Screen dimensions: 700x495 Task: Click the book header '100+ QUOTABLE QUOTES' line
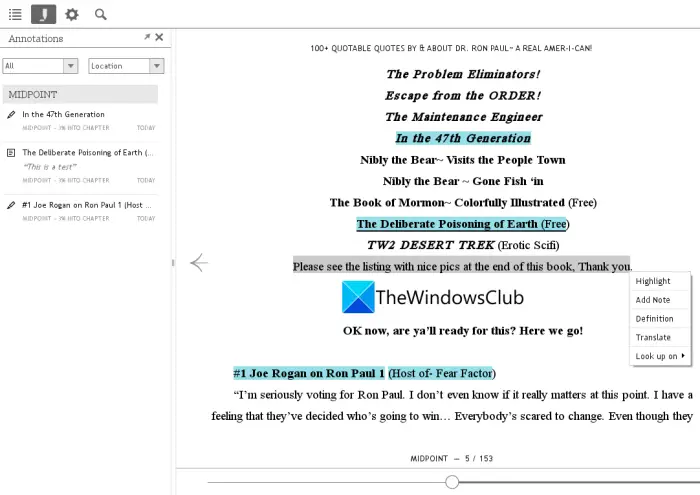pos(451,48)
